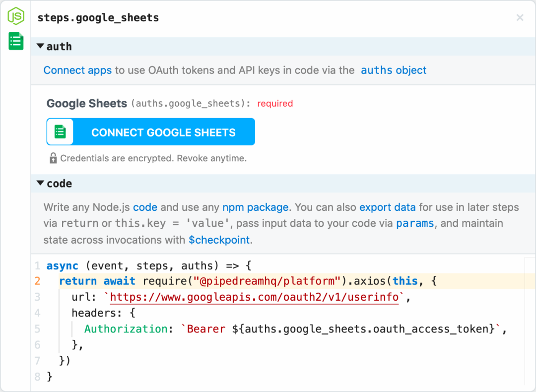Image resolution: width=536 pixels, height=392 pixels.
Task: Click the oauth_access_token expression
Action: tap(363, 329)
